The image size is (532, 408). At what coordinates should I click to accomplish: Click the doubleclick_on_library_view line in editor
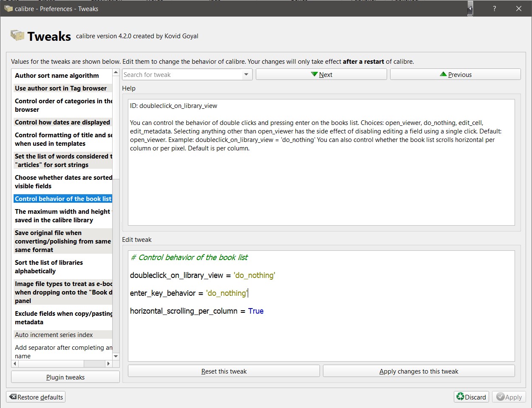point(203,275)
